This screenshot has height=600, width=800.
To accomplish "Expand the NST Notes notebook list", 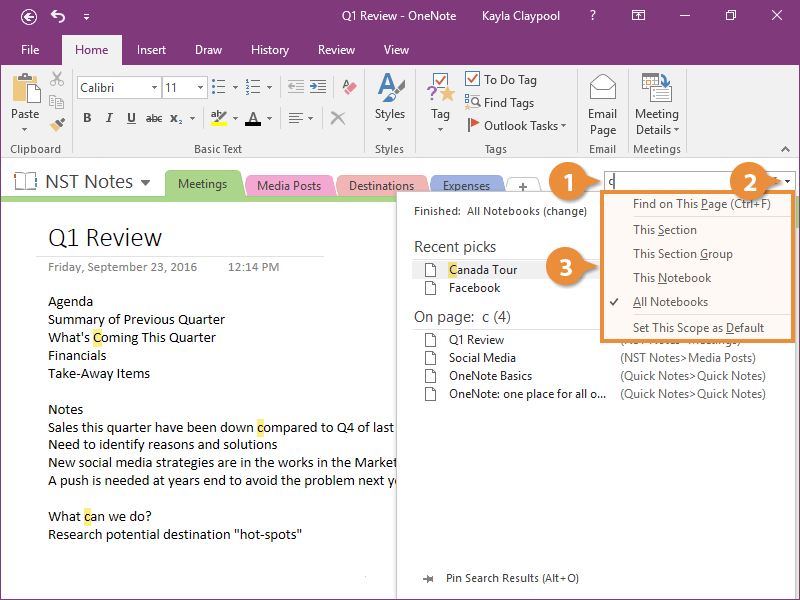I will click(145, 183).
